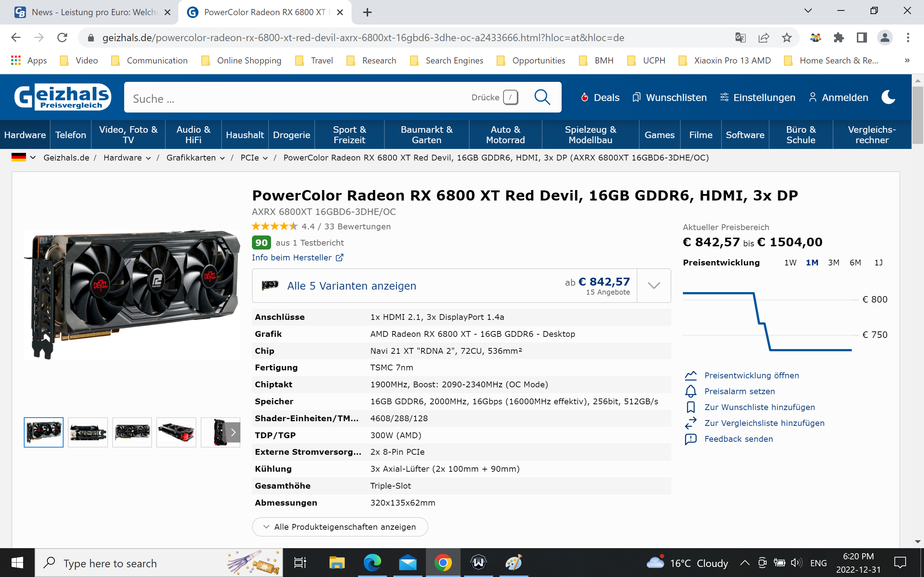Click the Preisalarm setzen bell icon

coord(690,391)
